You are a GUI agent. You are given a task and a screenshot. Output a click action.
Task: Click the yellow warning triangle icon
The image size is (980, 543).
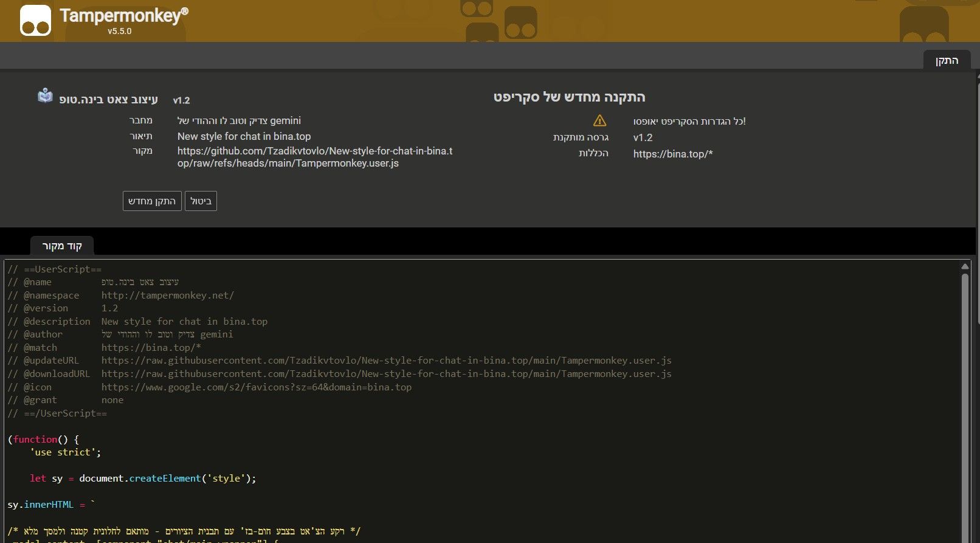pyautogui.click(x=600, y=120)
